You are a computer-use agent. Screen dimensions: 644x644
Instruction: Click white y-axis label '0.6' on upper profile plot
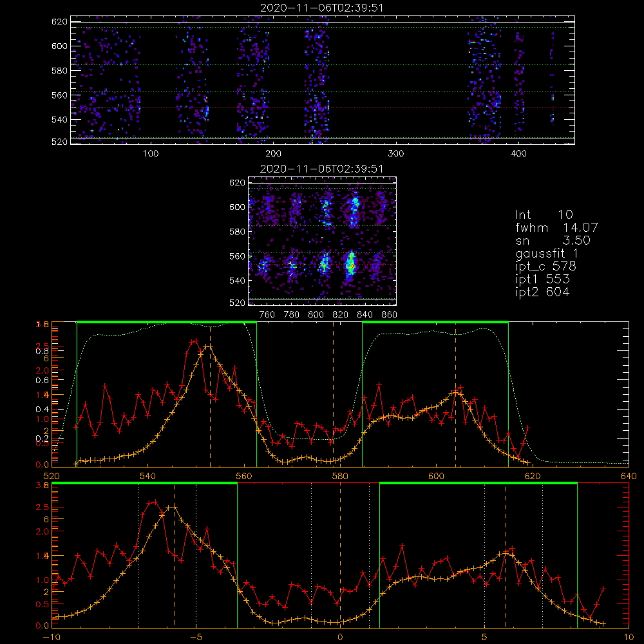pos(42,380)
